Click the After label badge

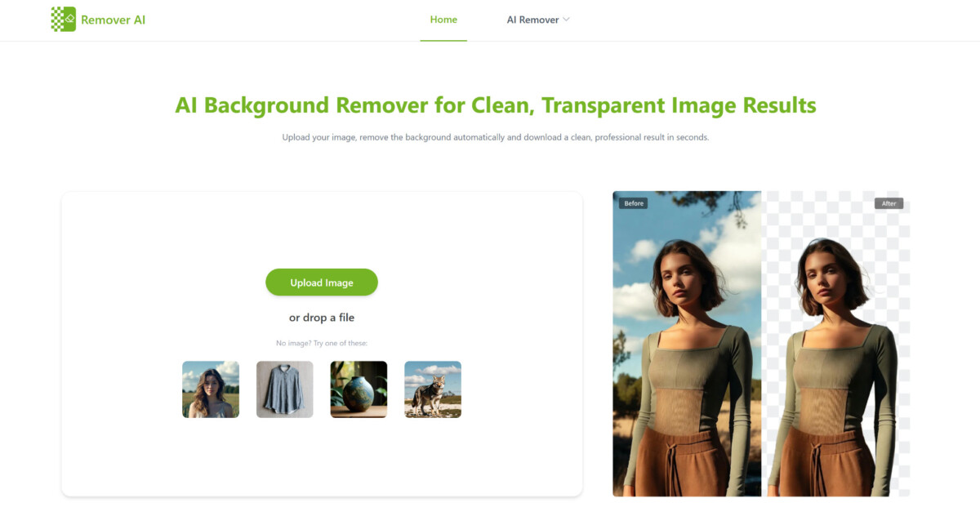pyautogui.click(x=889, y=203)
